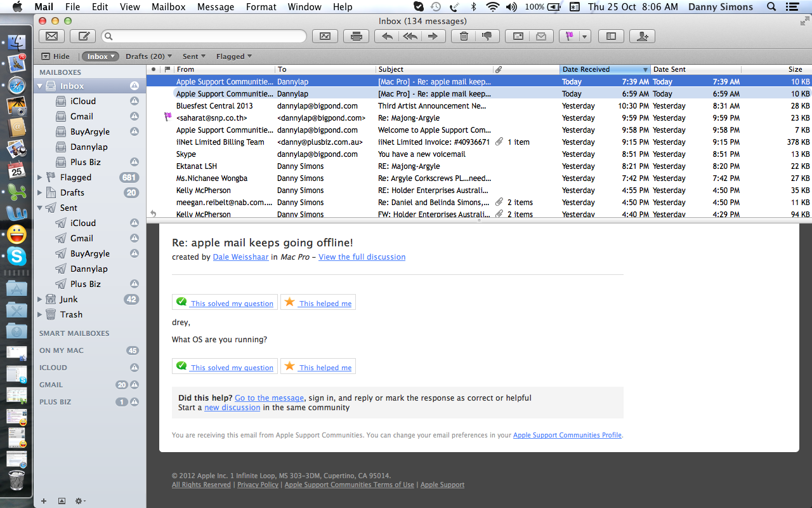The width and height of the screenshot is (812, 508).
Task: Open Spotlight search in the menu bar
Action: click(771, 7)
